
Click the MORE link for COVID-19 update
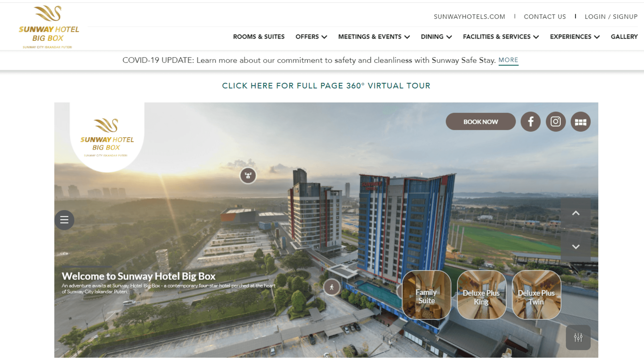click(508, 60)
